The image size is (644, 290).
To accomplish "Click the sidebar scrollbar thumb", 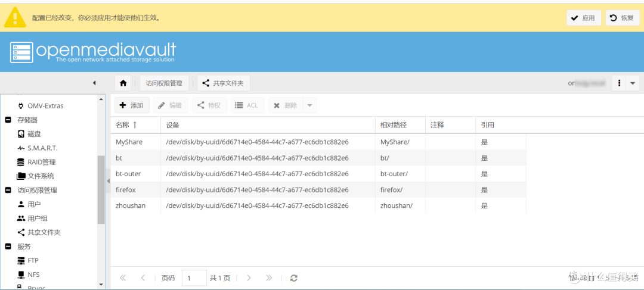I will [x=101, y=190].
